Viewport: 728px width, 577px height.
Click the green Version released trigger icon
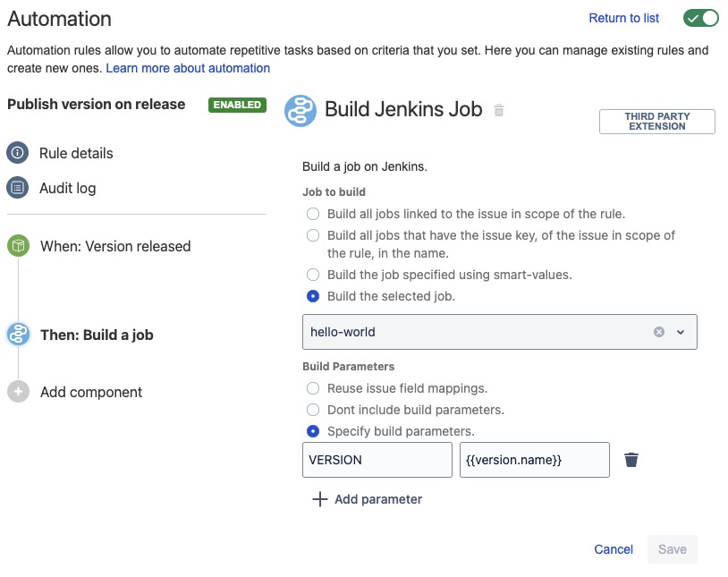[20, 245]
